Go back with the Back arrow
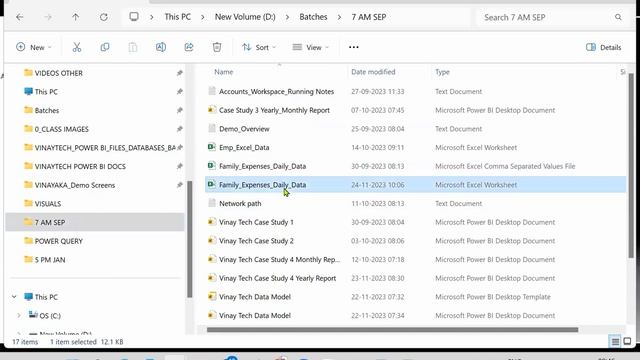The height and width of the screenshot is (360, 640). 20,17
